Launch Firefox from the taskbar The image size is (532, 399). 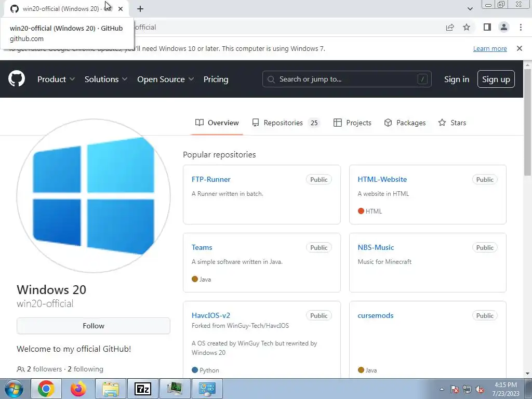78,389
